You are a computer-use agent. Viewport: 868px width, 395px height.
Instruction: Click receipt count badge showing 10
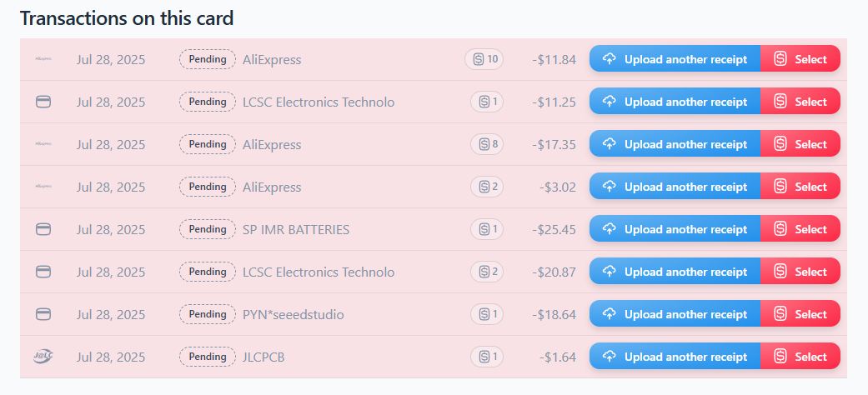tap(484, 59)
